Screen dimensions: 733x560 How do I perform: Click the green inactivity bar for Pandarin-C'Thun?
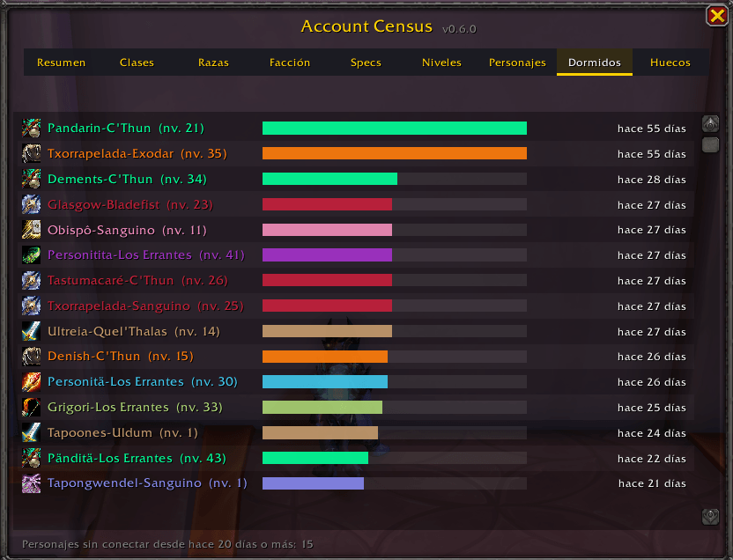pos(395,128)
